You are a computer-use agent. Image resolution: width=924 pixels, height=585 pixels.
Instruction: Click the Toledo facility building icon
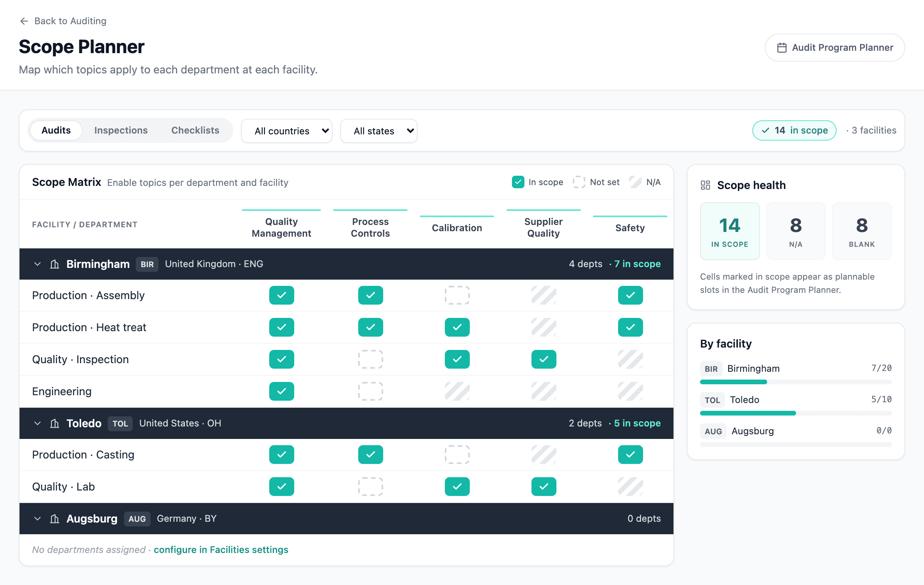tap(55, 423)
